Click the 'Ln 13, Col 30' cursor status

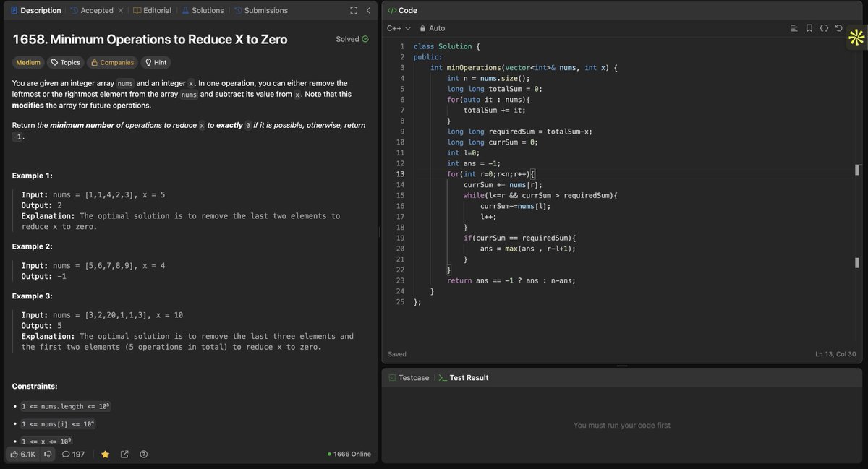(x=836, y=354)
